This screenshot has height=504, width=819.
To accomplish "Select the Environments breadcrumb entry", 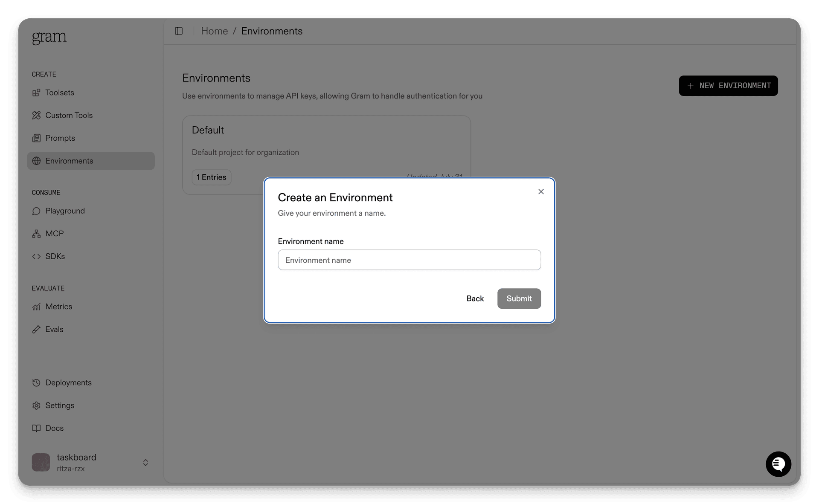I will (x=272, y=31).
